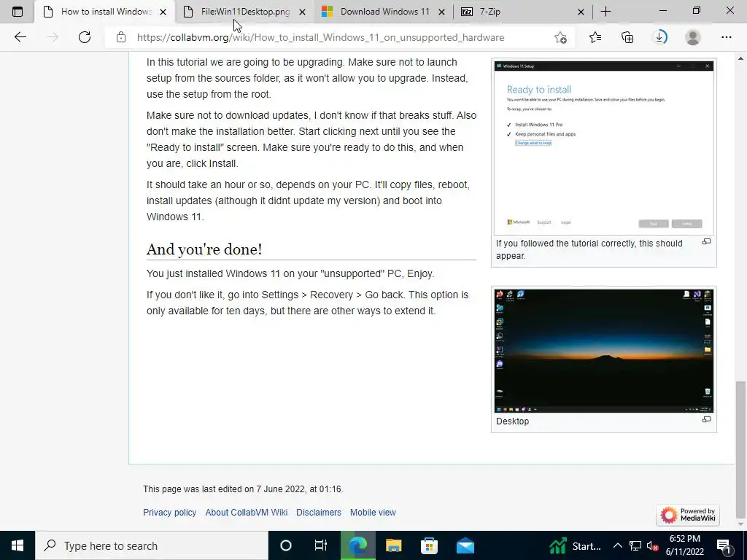Click the Powered by MediaWiki badge
Screen dimensions: 747x560
point(688,515)
